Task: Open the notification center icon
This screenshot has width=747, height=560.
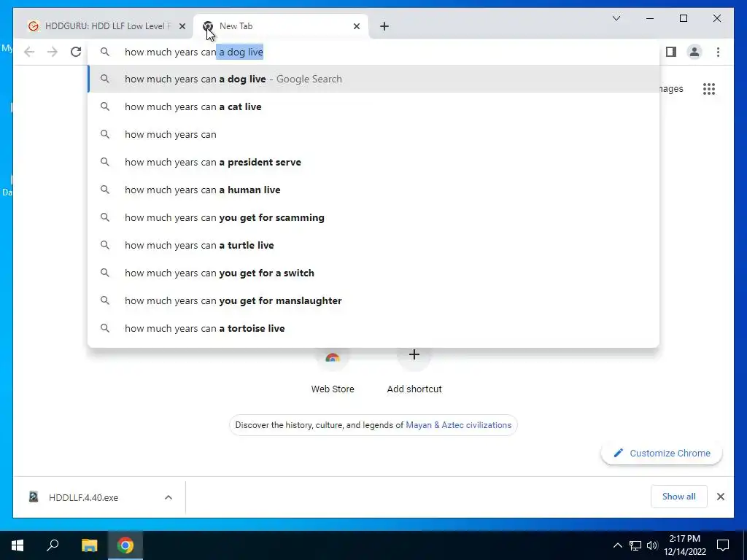Action: coord(723,545)
